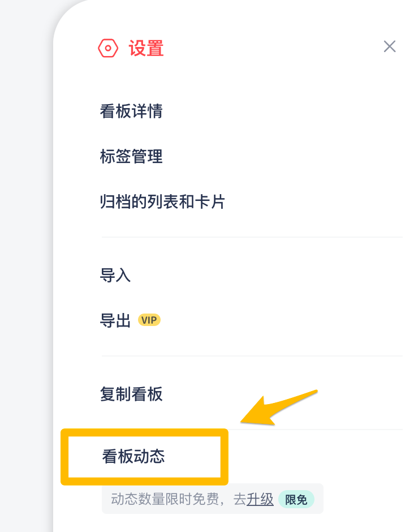
Task: Click the divider line below 复制看板
Action: [x=317, y=430]
